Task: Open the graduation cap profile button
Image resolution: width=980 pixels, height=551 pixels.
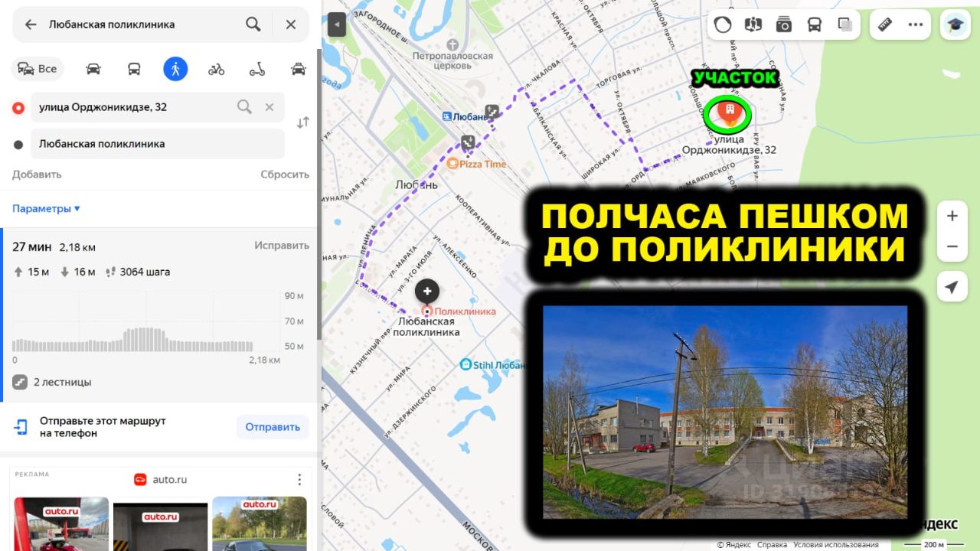Action: pos(955,24)
